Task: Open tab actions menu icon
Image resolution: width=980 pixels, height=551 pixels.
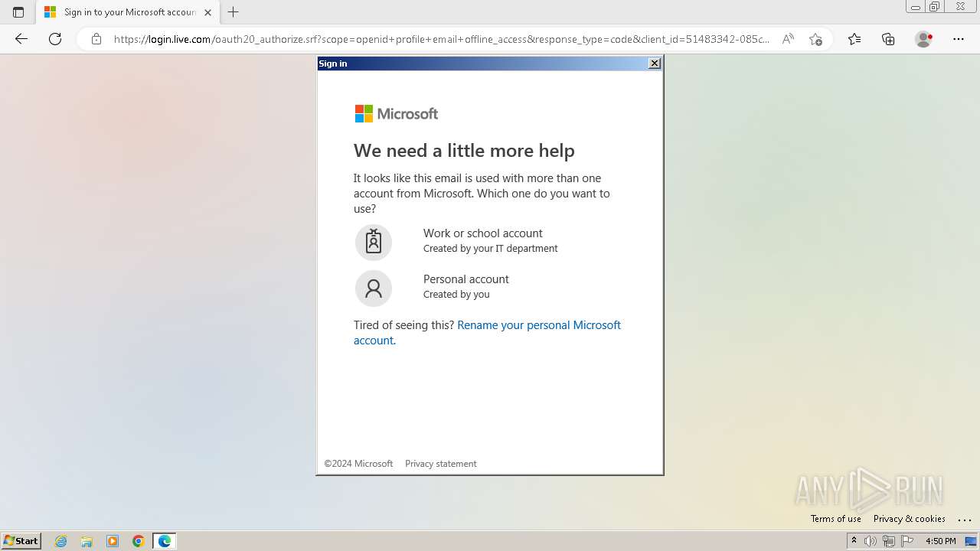Action: pyautogui.click(x=18, y=12)
